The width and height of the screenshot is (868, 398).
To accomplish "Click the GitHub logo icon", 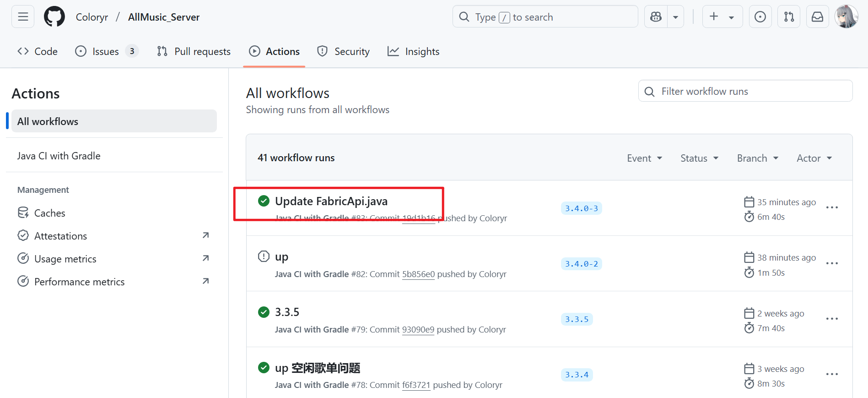I will tap(54, 17).
